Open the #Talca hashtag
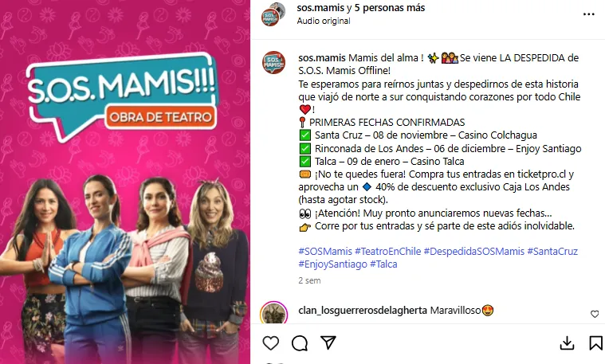This screenshot has width=605, height=364. 383,264
